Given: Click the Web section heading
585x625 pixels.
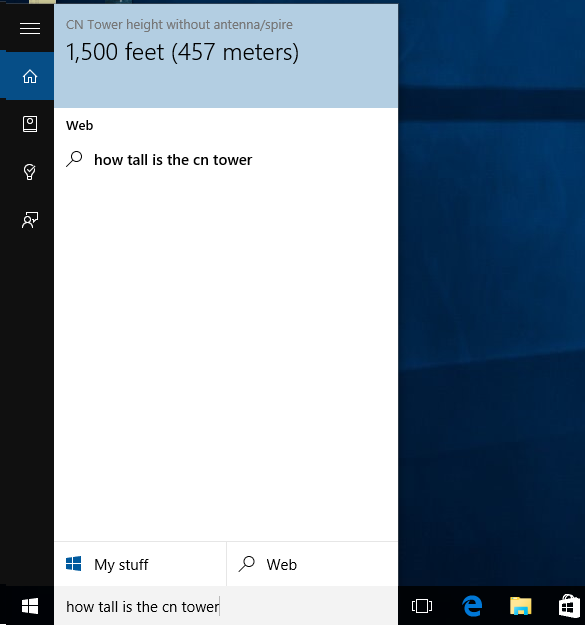Looking at the screenshot, I should pos(80,126).
